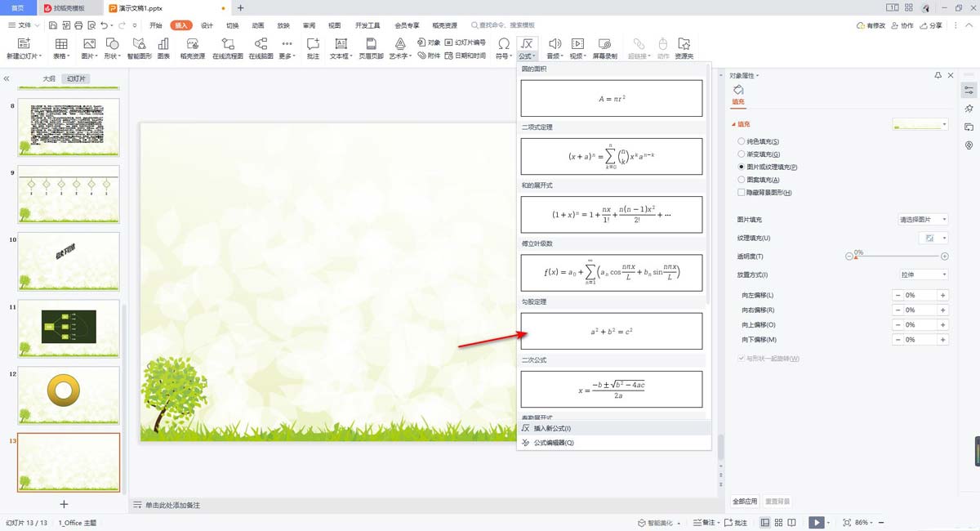The width and height of the screenshot is (980, 531).
Task: Click the 分享 share button
Action: (x=929, y=25)
